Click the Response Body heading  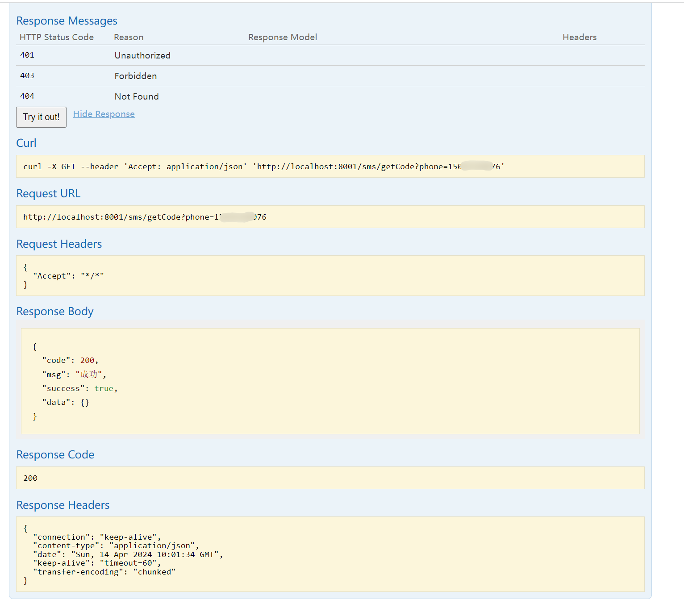tap(55, 311)
